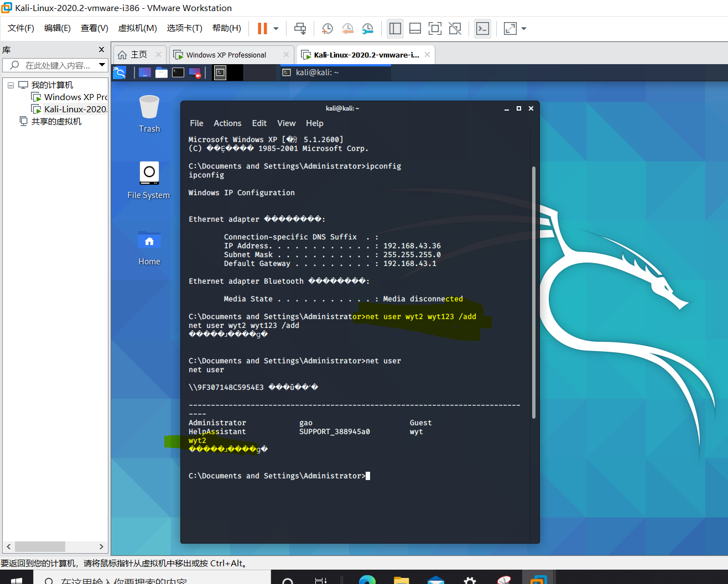Close the kali@kali terminal window

pyautogui.click(x=531, y=108)
